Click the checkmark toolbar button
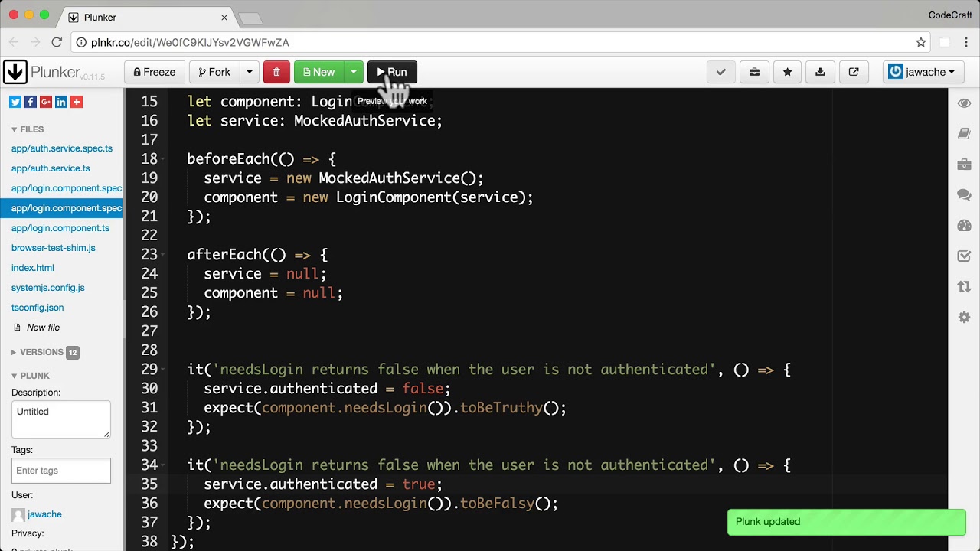Image resolution: width=980 pixels, height=551 pixels. 720,72
